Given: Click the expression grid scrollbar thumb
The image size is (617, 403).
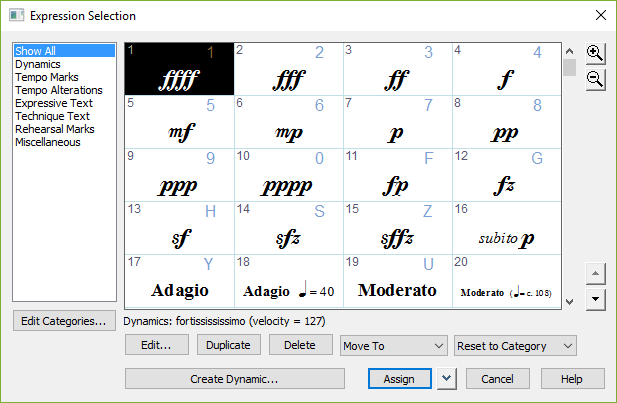Looking at the screenshot, I should click(x=569, y=67).
